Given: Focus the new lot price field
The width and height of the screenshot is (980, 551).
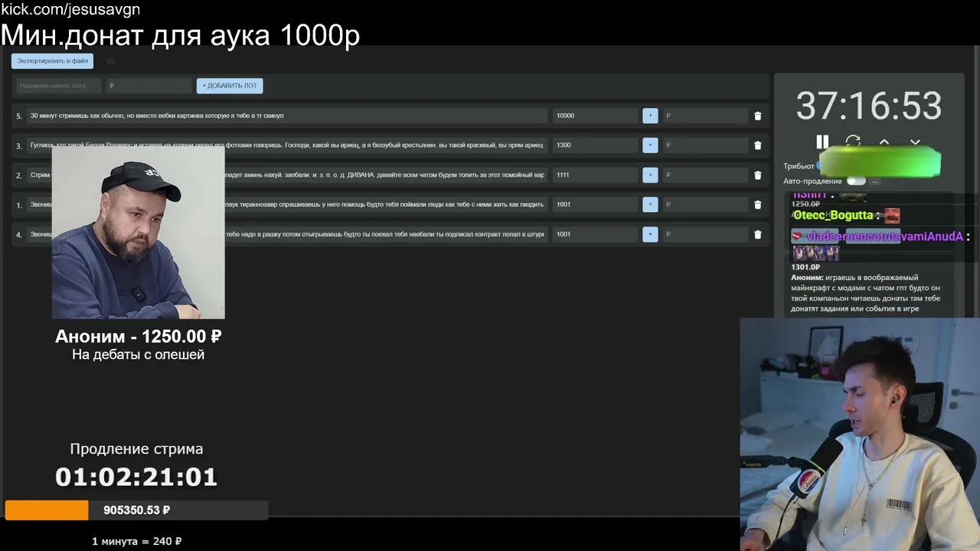Looking at the screenshot, I should click(x=149, y=86).
